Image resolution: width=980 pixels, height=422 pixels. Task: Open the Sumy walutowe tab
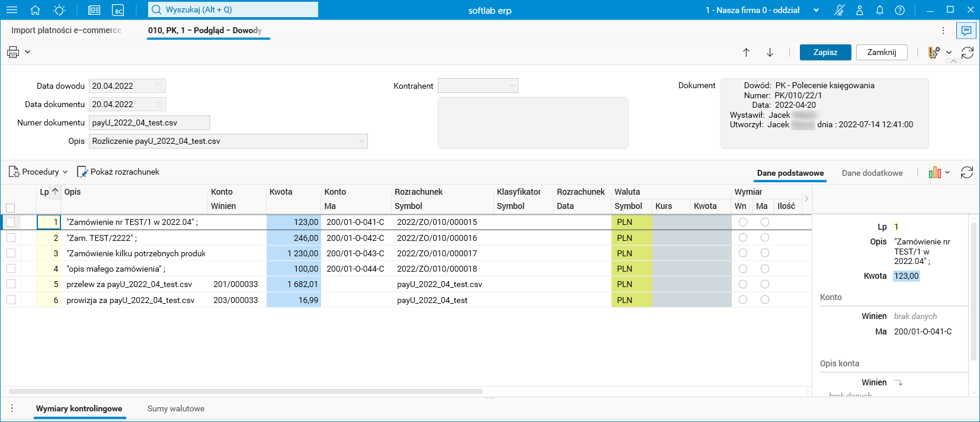click(x=176, y=408)
